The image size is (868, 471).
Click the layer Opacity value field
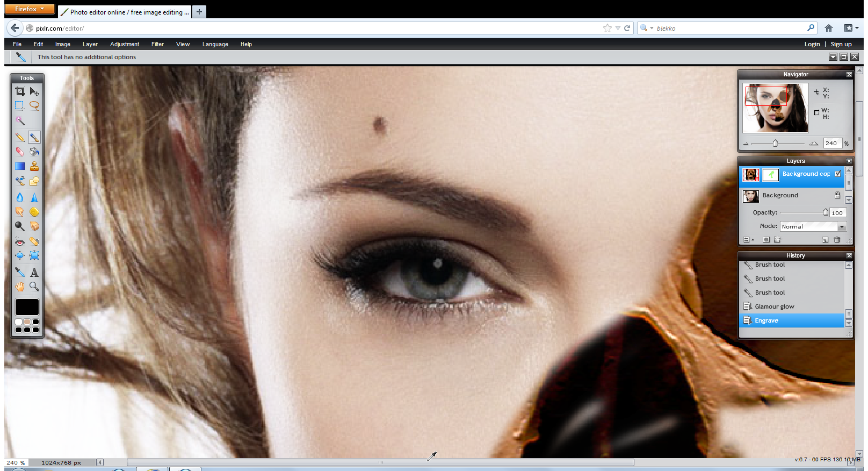(838, 213)
